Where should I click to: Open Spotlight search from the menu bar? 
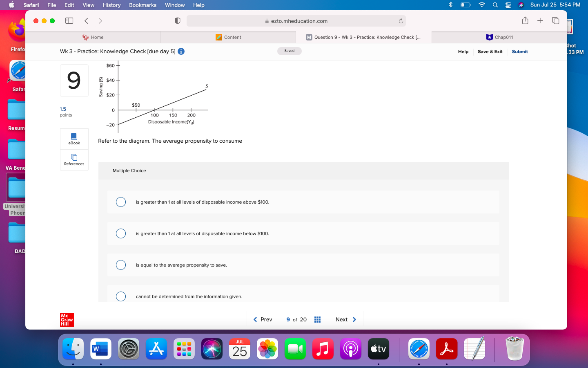(x=495, y=5)
